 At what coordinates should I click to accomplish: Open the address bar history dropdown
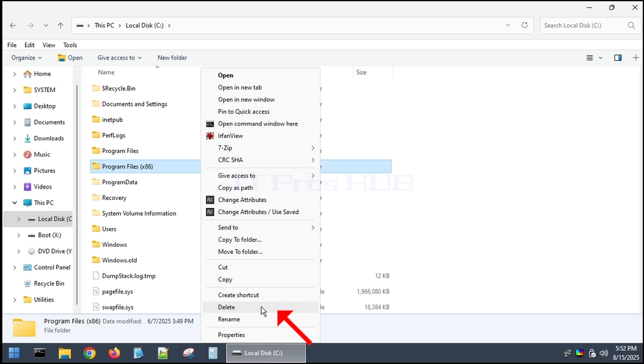click(508, 25)
